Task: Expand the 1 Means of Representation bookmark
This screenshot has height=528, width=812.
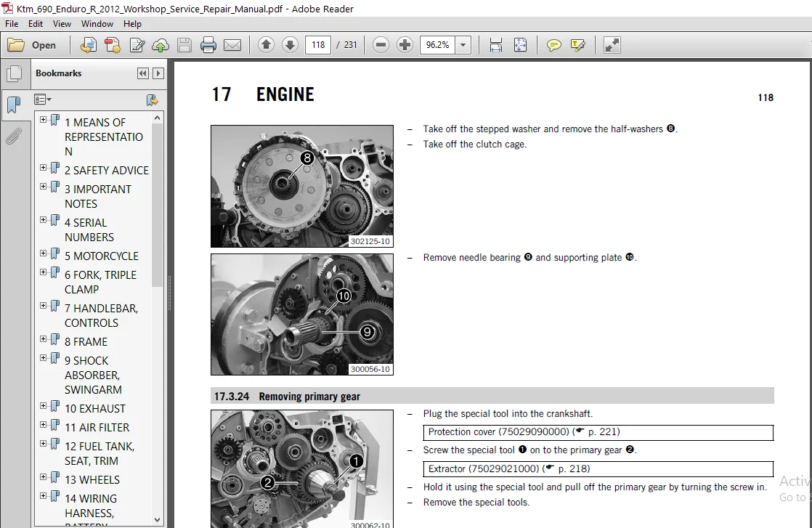Action: tap(43, 120)
